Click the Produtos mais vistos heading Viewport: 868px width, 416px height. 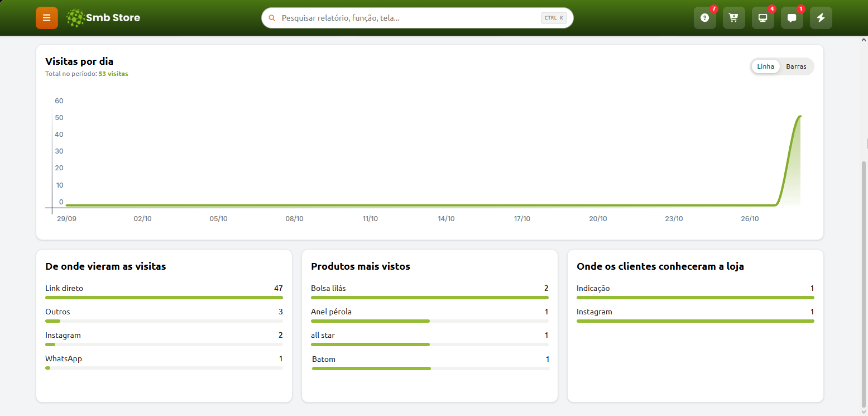(x=361, y=266)
